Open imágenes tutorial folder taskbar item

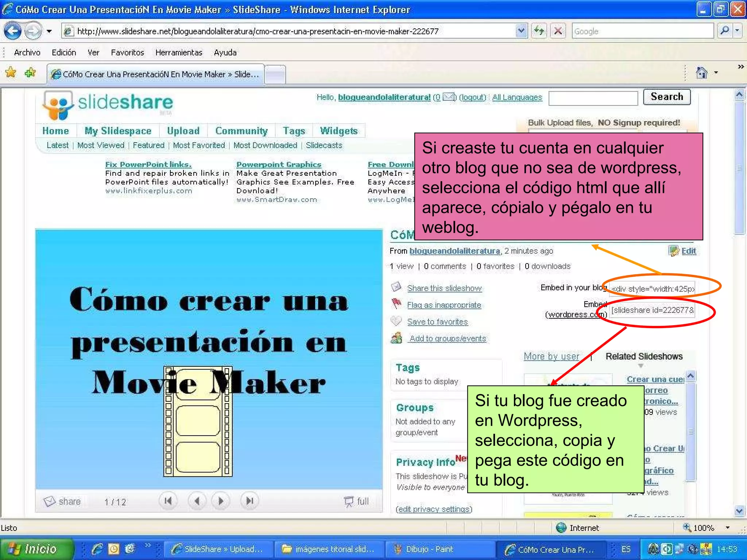(329, 549)
